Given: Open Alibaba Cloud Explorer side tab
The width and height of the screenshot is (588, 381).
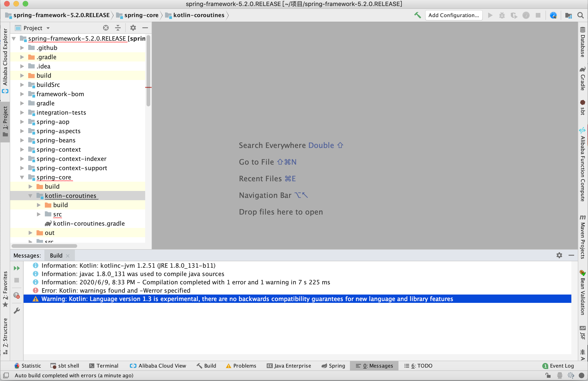Looking at the screenshot, I should pyautogui.click(x=5, y=61).
